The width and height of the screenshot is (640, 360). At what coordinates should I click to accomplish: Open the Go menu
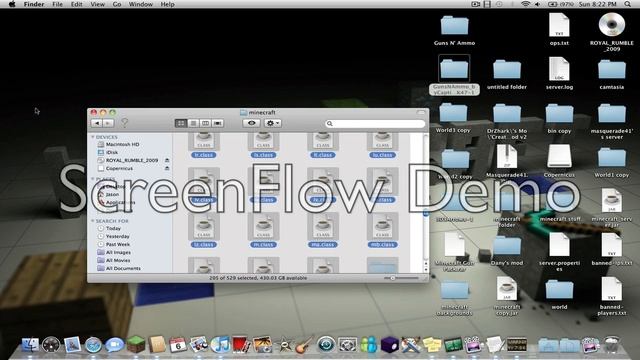[117, 4]
